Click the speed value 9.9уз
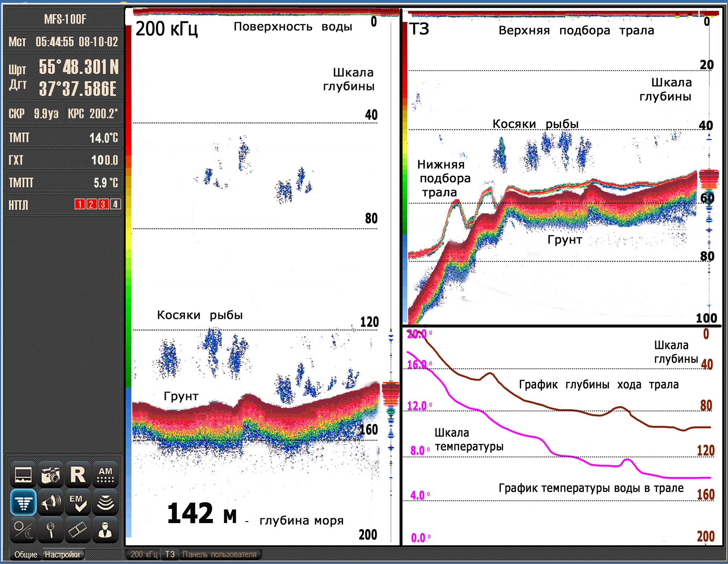This screenshot has width=728, height=564. coord(46,114)
